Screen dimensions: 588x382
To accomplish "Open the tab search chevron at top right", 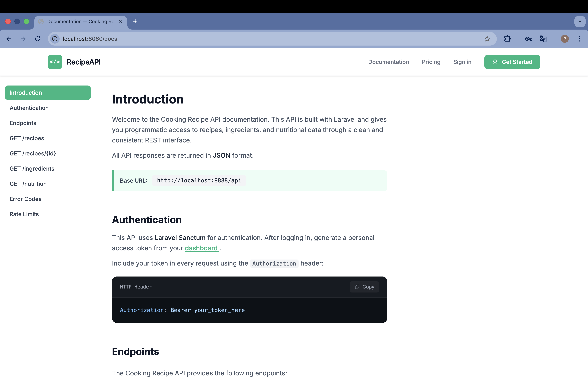I will click(x=580, y=21).
